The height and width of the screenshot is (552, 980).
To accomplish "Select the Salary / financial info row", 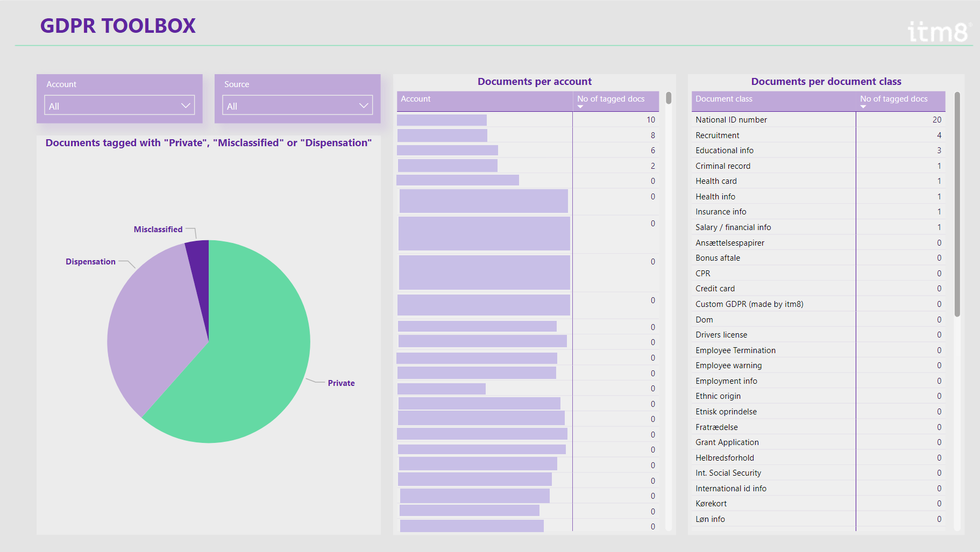I will (x=818, y=227).
